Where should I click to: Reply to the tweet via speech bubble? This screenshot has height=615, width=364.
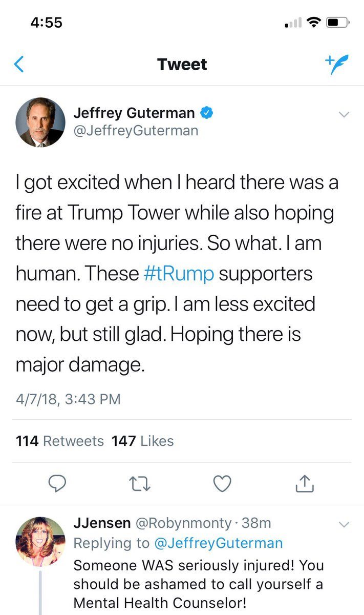(58, 483)
